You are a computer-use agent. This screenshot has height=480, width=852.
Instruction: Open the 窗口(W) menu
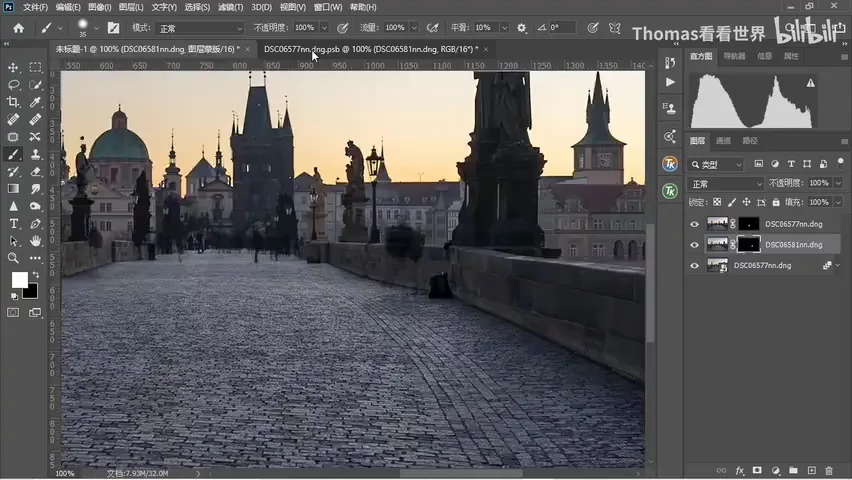click(328, 7)
